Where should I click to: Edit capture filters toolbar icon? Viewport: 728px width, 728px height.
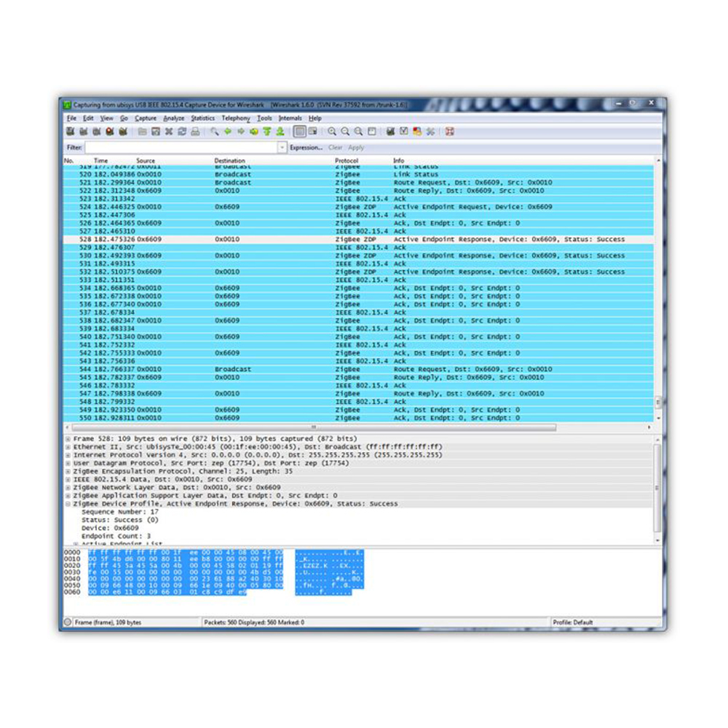point(391,132)
